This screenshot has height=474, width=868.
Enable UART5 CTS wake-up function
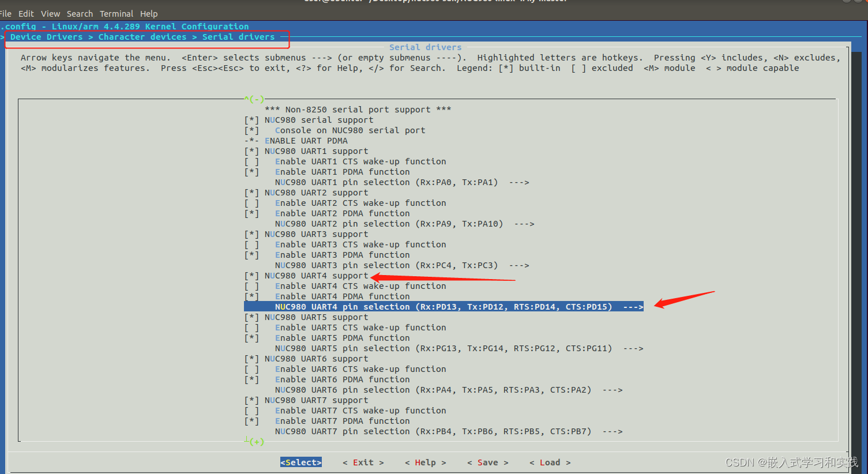[x=251, y=328]
